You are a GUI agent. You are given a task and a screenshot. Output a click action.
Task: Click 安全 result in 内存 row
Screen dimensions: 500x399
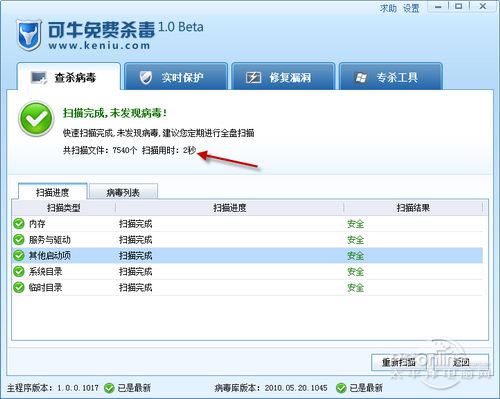click(x=355, y=224)
